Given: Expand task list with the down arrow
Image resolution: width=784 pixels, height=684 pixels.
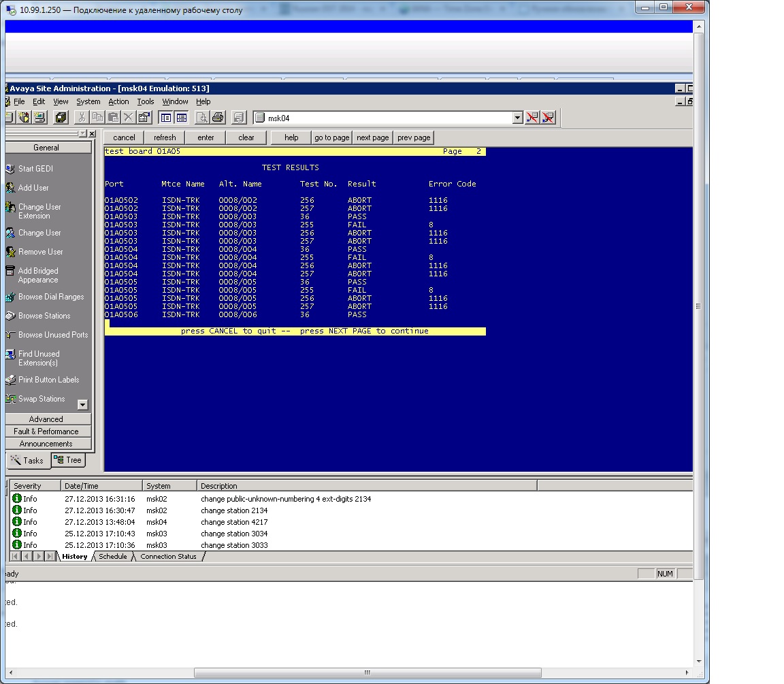Looking at the screenshot, I should [x=83, y=404].
